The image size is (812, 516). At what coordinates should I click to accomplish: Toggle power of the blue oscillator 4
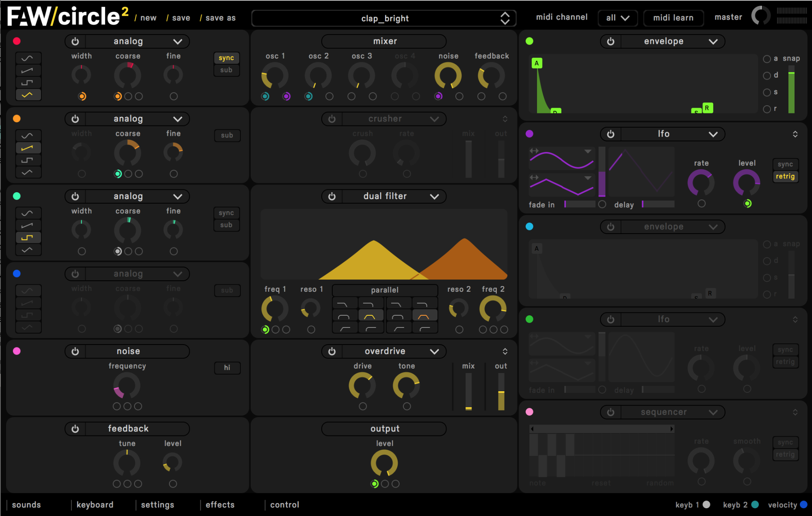point(75,274)
